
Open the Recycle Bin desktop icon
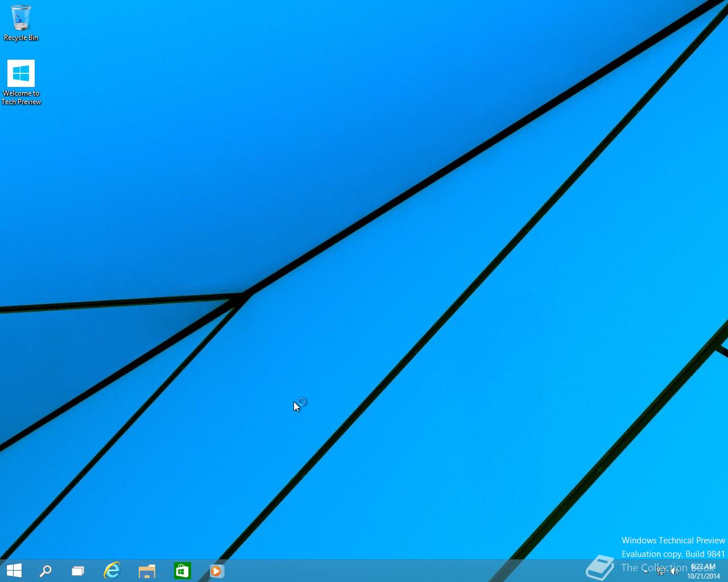click(x=21, y=23)
